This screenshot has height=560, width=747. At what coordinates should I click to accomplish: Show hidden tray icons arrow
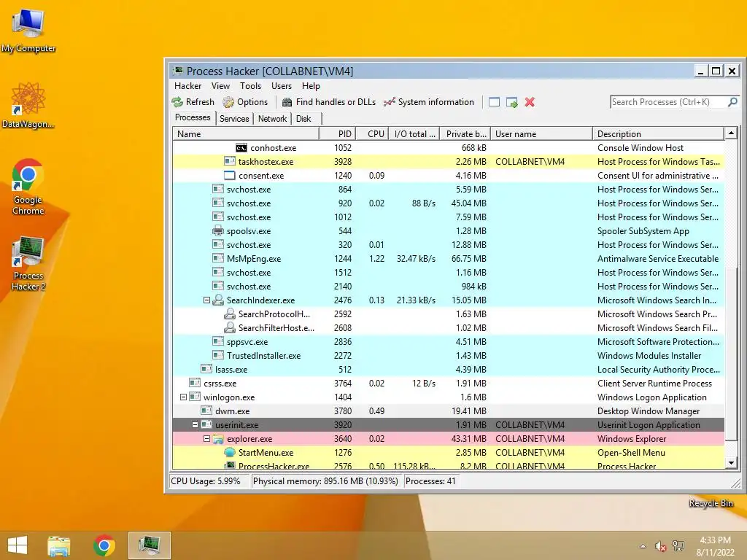(x=643, y=546)
